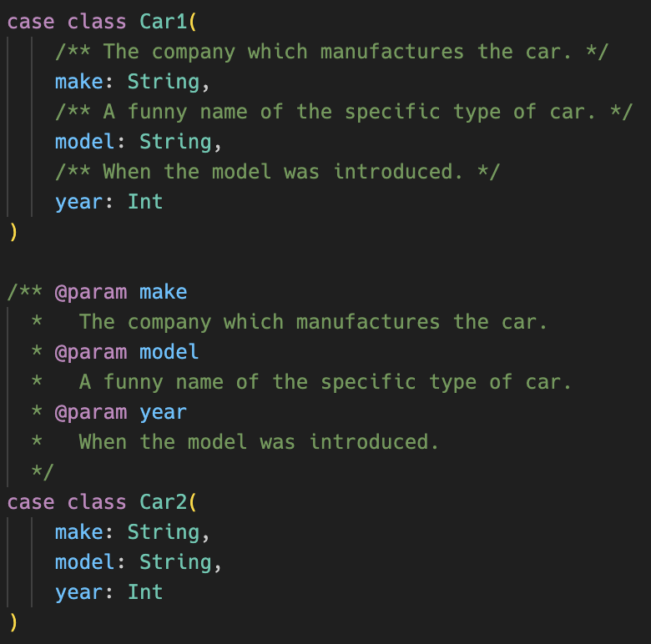The image size is (651, 644).
Task: Click the word "manufactures" in Car2's doc comment
Action: pos(368,322)
